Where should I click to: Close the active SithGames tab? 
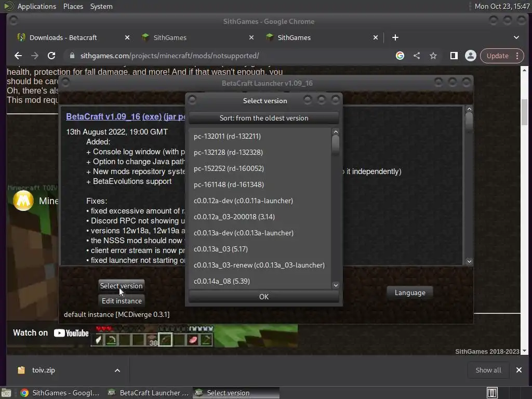[x=376, y=37]
